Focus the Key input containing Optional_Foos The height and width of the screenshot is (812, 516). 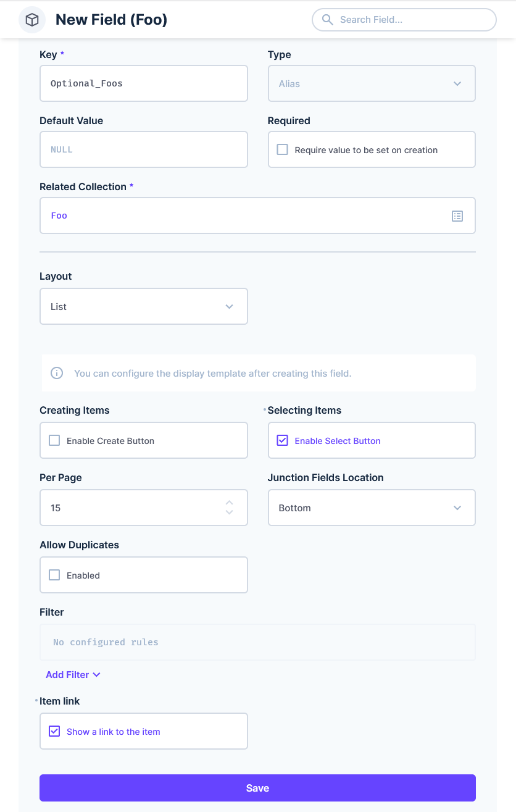coord(143,83)
